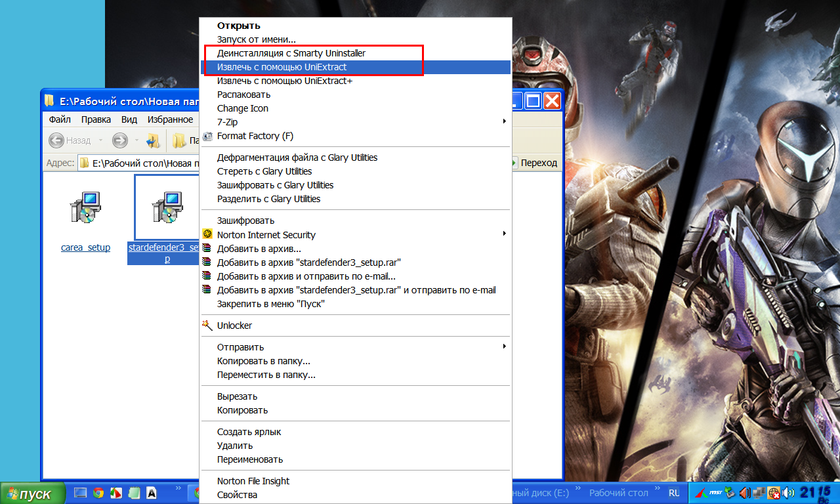840x504 pixels.
Task: Click the forward arrow toolbar button
Action: (119, 140)
